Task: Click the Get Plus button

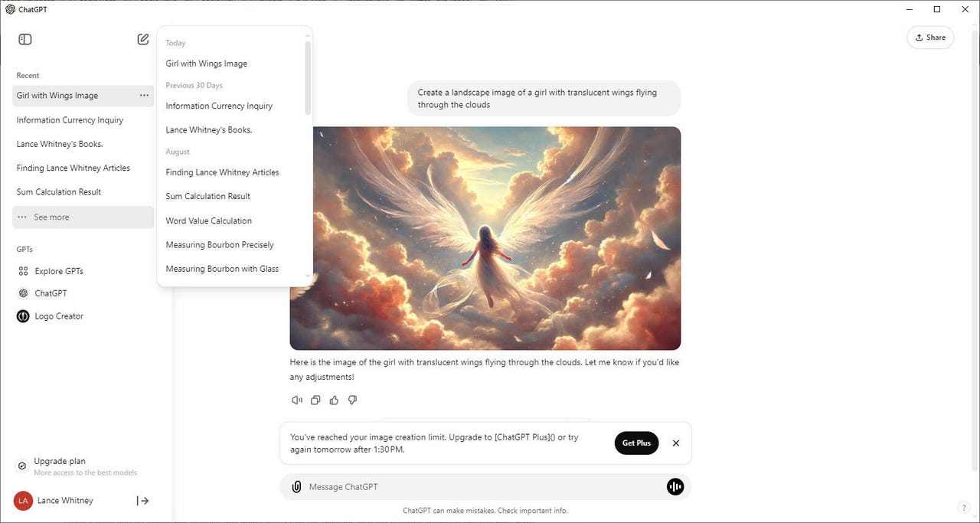Action: [x=636, y=443]
